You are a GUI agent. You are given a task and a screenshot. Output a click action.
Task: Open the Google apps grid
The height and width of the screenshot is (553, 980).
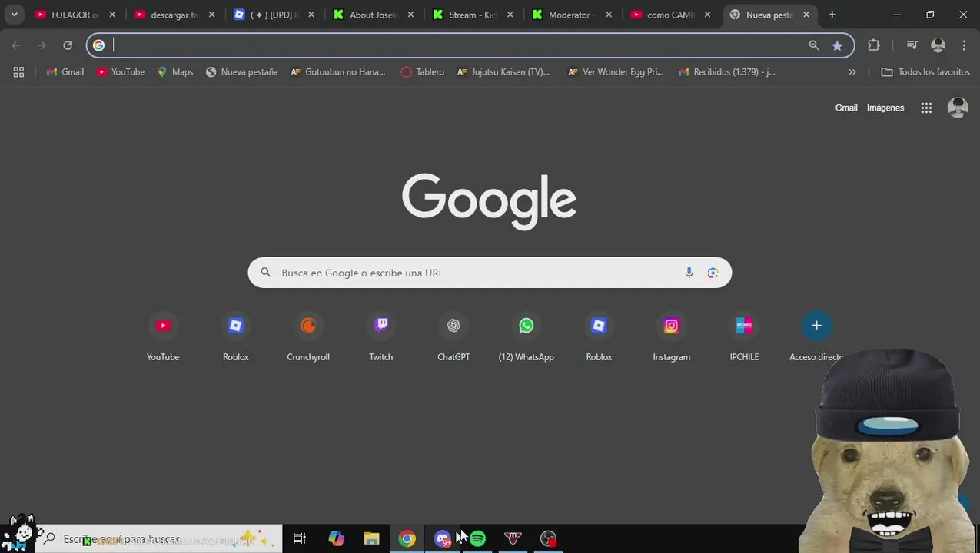[x=926, y=108]
